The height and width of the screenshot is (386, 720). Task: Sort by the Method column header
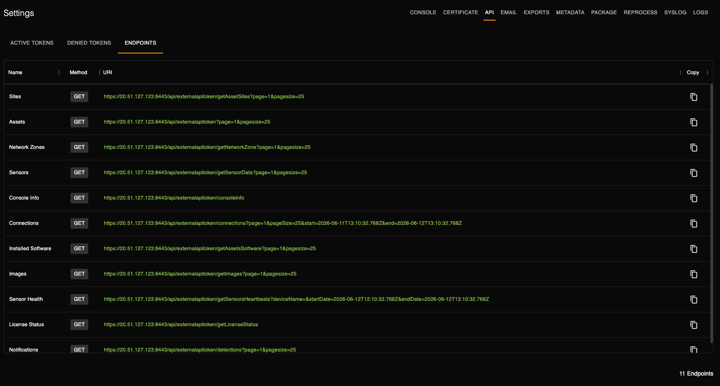(78, 72)
